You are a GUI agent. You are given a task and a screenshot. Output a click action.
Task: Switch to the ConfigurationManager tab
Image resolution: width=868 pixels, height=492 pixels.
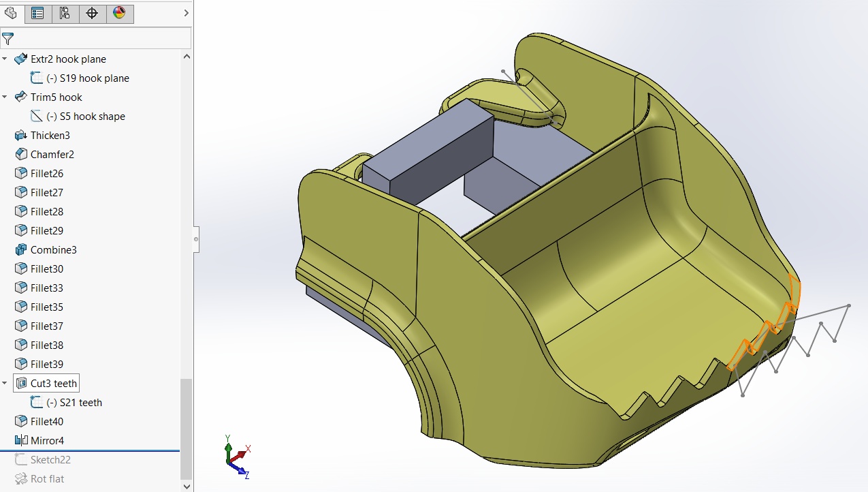pyautogui.click(x=65, y=13)
